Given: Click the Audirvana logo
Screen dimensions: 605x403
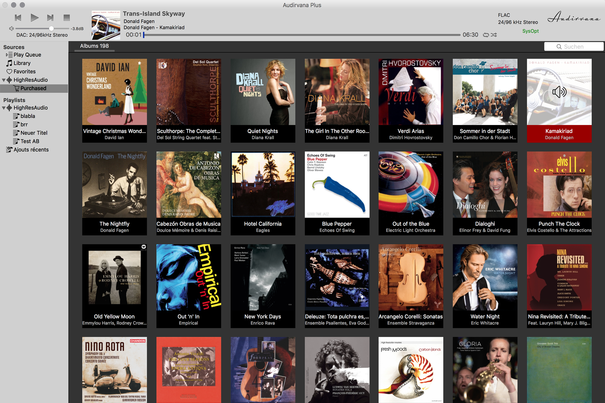Looking at the screenshot, I should (x=573, y=17).
